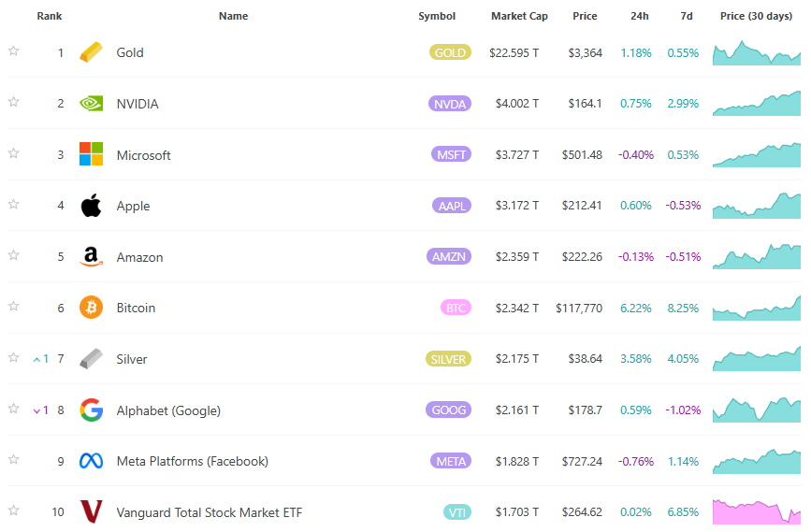Viewport: 811px width, 532px height.
Task: Sort table by Rank column header
Action: [x=50, y=16]
